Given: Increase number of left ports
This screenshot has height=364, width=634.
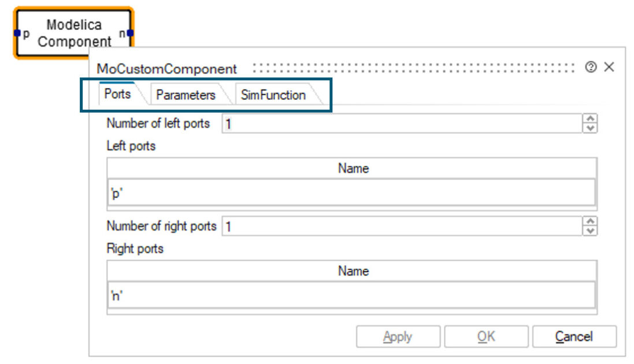Looking at the screenshot, I should point(590,119).
